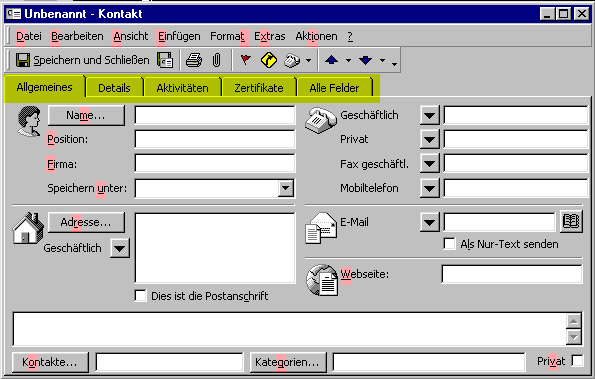This screenshot has height=379, width=595.
Task: Open the Geschäftlich phone type dropdown
Action: coord(430,115)
